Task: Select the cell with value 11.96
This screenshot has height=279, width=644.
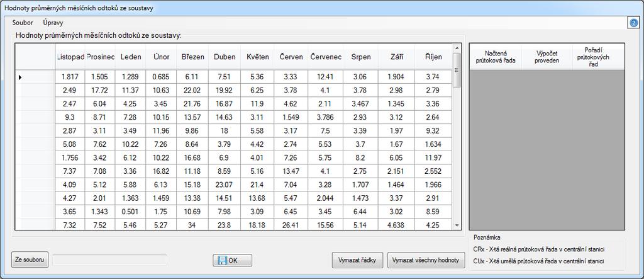Action: pyautogui.click(x=161, y=131)
